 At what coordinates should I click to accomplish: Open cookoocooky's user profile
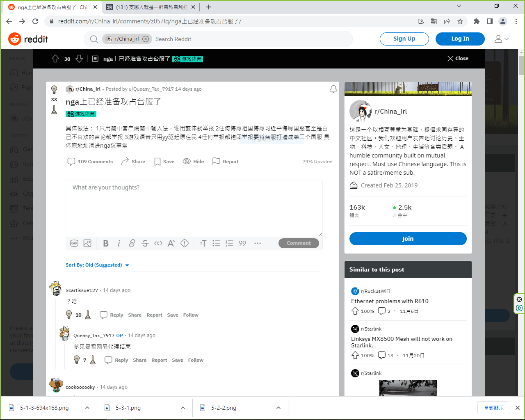(80, 387)
